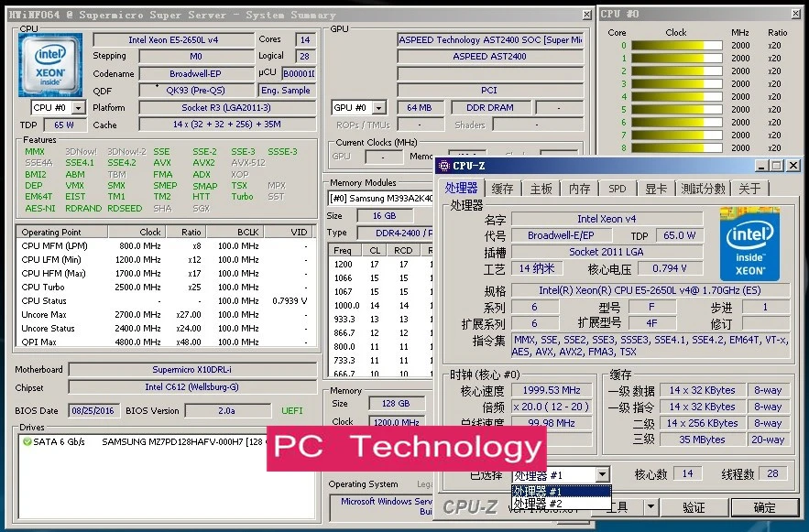Image resolution: width=809 pixels, height=532 pixels.
Task: Click the Intel Xeon v4 name in CPU-Z
Action: tap(607, 219)
